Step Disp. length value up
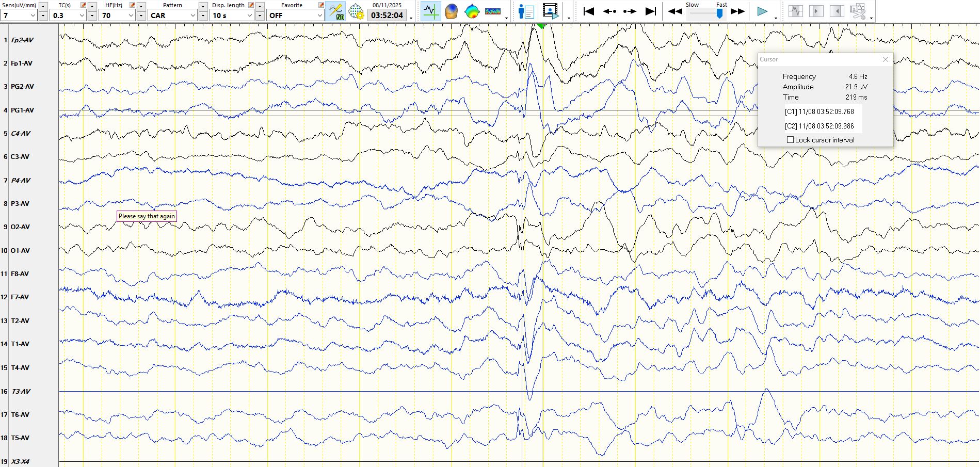 (260, 6)
